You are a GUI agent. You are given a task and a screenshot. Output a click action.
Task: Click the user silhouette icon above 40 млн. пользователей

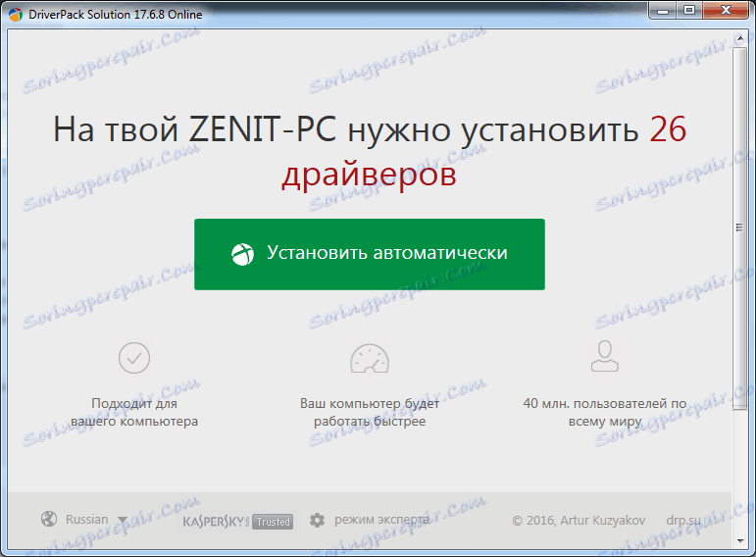pos(605,356)
